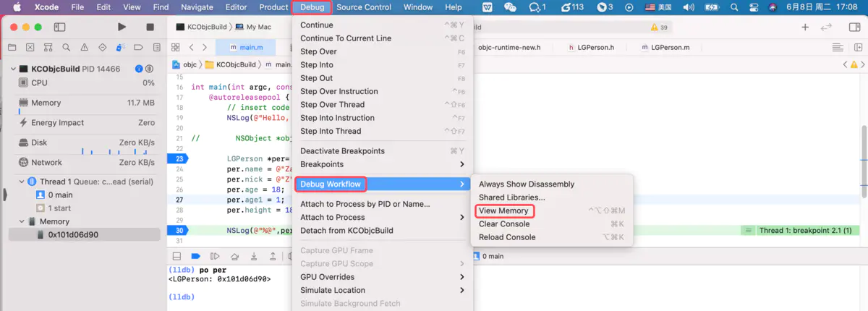The height and width of the screenshot is (311, 868).
Task: Expand the Simulate Location submenu
Action: tap(382, 290)
